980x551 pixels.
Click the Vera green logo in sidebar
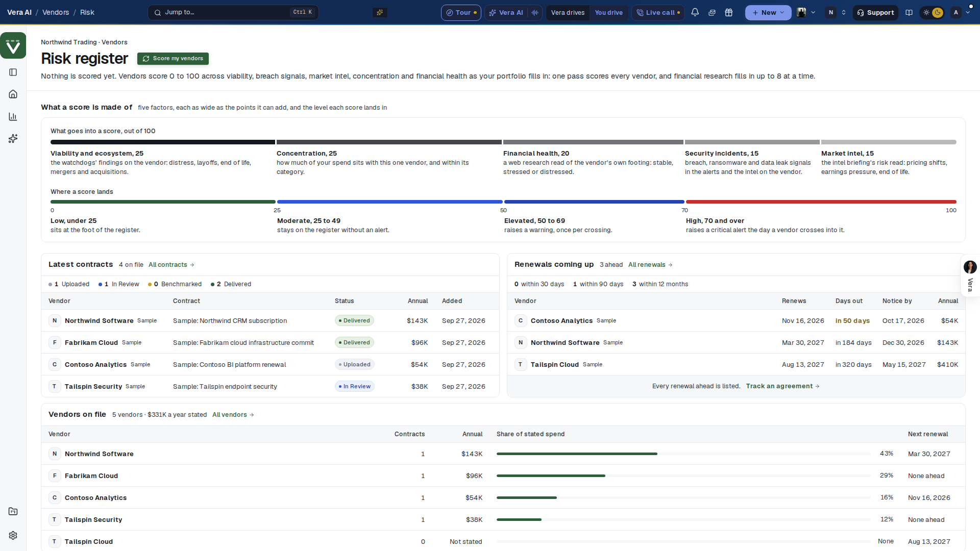(13, 45)
